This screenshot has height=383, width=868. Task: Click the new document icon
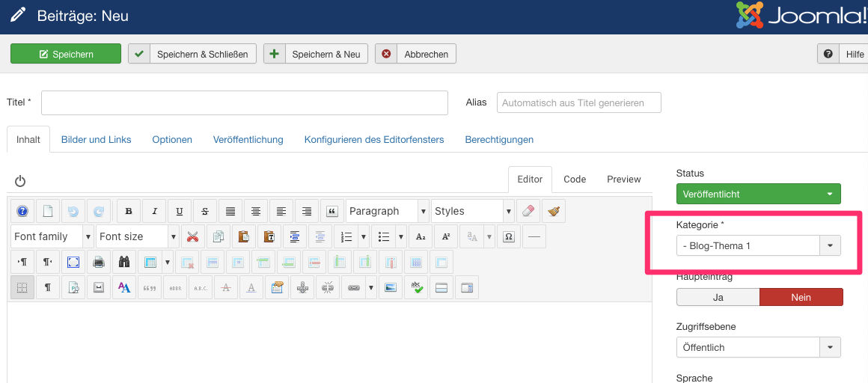[48, 211]
